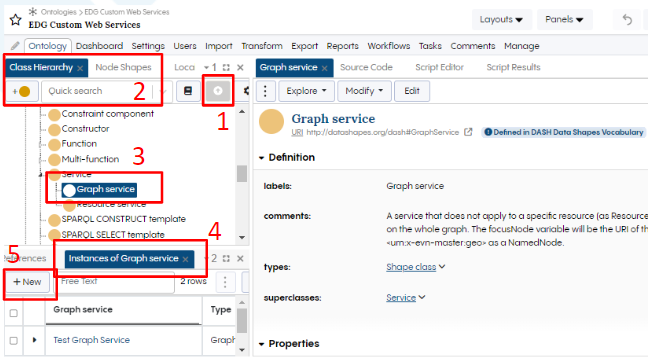Follow the Shape class link
656x360 pixels.
411,267
